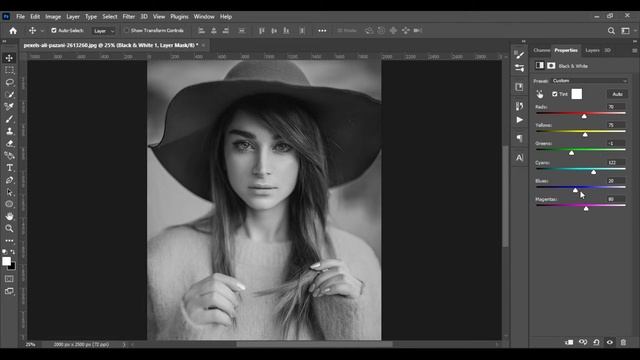The height and width of the screenshot is (360, 640).
Task: Close the open document tab
Action: pos(203,45)
